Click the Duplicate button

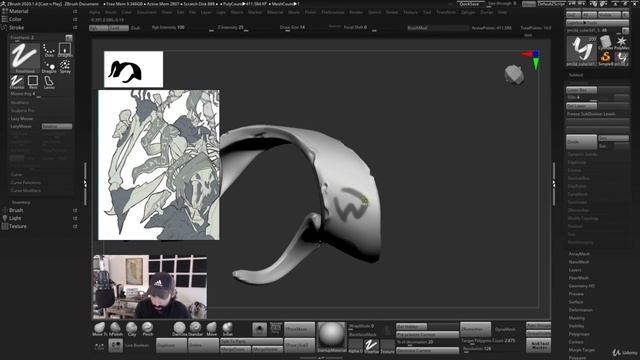point(171,345)
